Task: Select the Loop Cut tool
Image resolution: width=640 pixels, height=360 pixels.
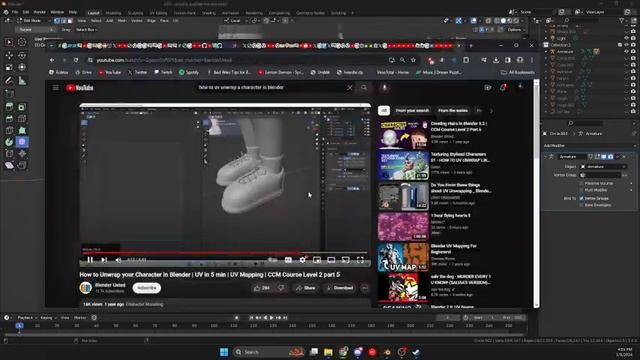Action: tap(22, 119)
